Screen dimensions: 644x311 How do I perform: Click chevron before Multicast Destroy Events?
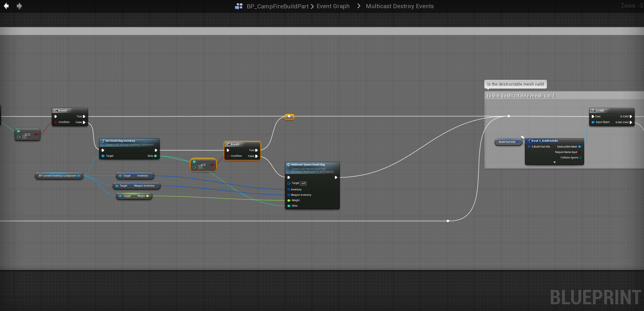click(359, 6)
